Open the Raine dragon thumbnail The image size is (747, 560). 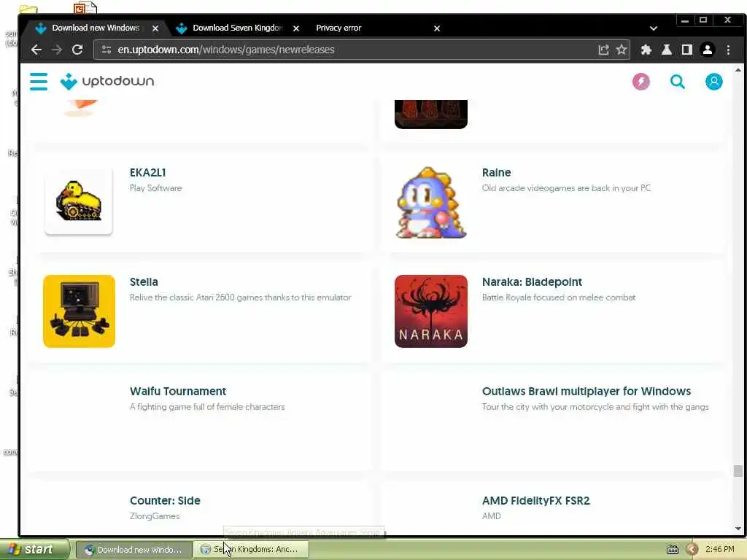coord(431,202)
